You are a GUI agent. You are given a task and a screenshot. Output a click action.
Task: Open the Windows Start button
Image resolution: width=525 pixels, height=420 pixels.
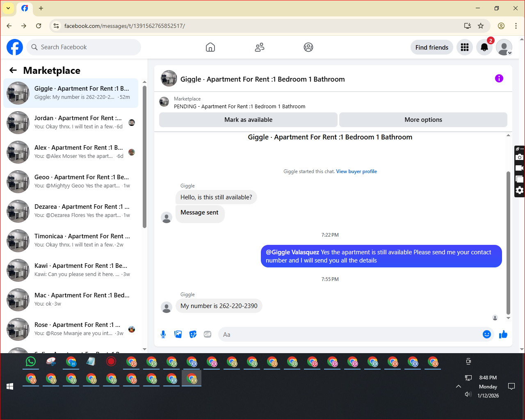(10, 386)
